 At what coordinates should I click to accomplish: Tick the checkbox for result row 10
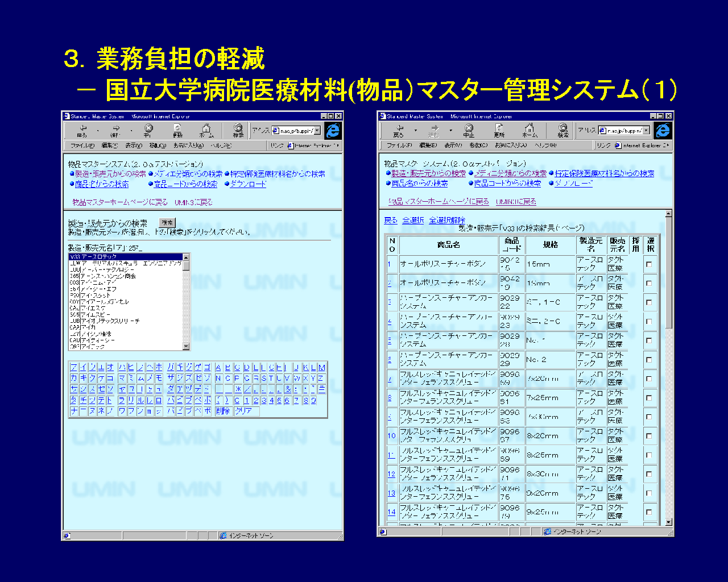pos(649,436)
